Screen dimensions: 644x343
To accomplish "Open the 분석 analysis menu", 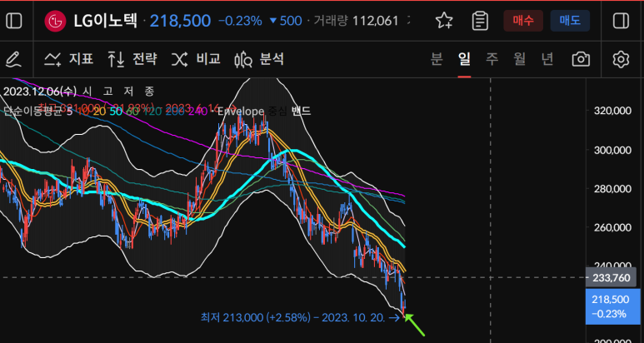I will (259, 60).
